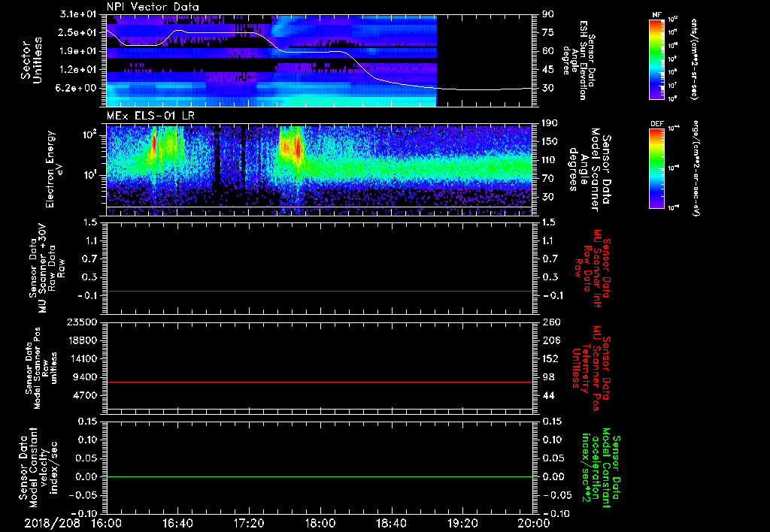
Task: Click the 44 telemetry tick value
Action: [x=547, y=395]
